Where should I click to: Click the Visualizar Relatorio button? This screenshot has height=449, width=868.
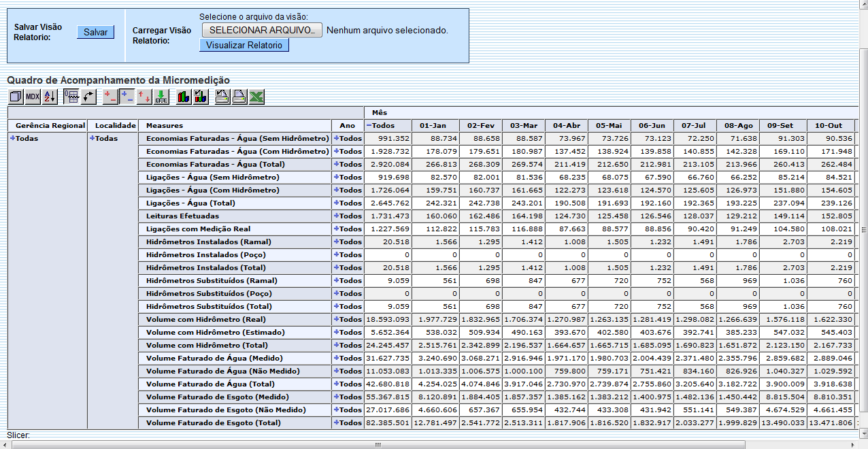pyautogui.click(x=244, y=45)
